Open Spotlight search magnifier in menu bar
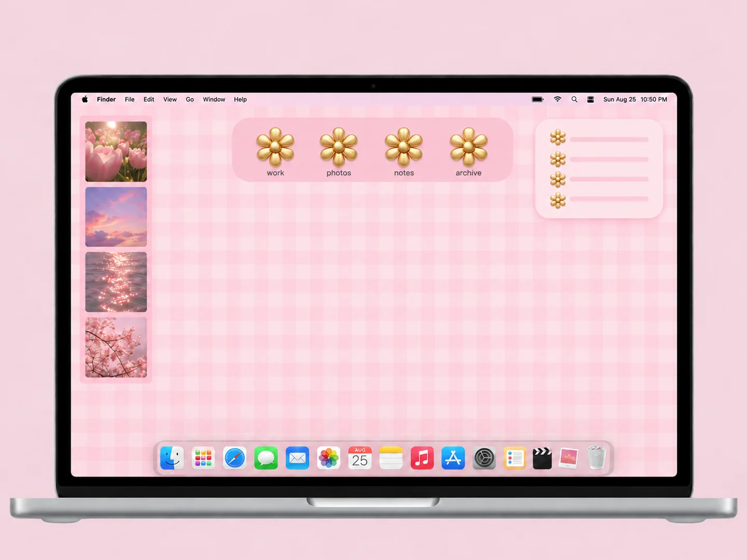 [574, 100]
